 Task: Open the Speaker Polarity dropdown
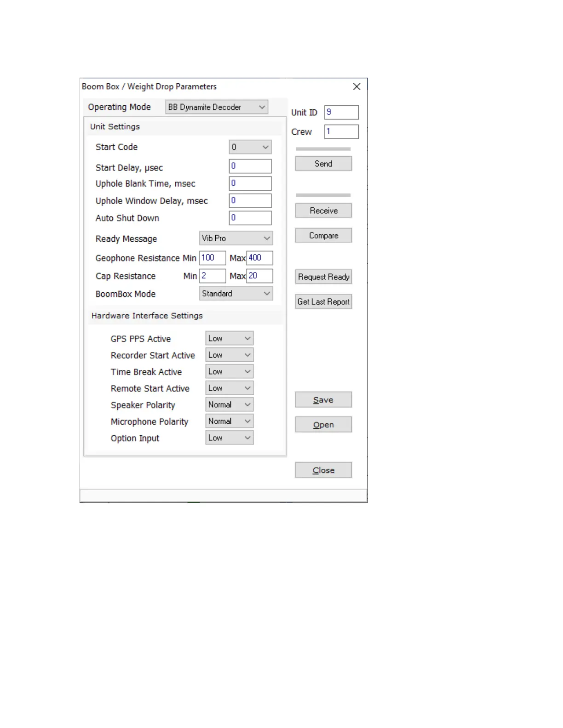(x=230, y=404)
